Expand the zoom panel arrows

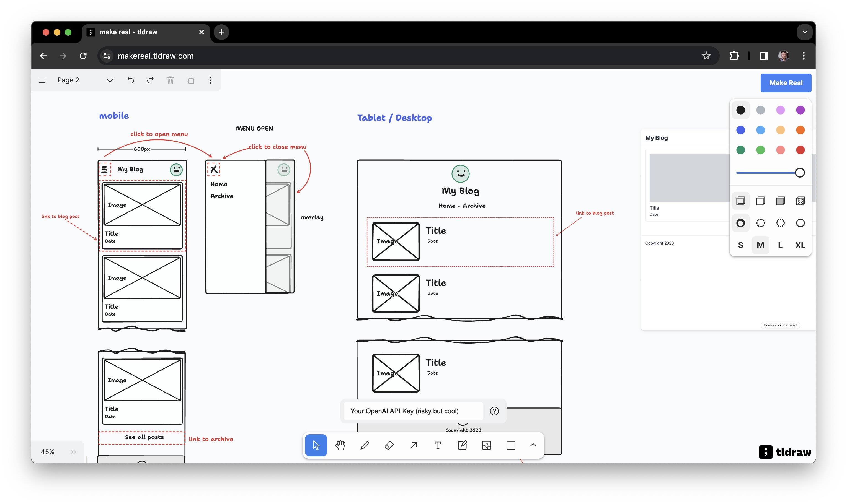73,452
